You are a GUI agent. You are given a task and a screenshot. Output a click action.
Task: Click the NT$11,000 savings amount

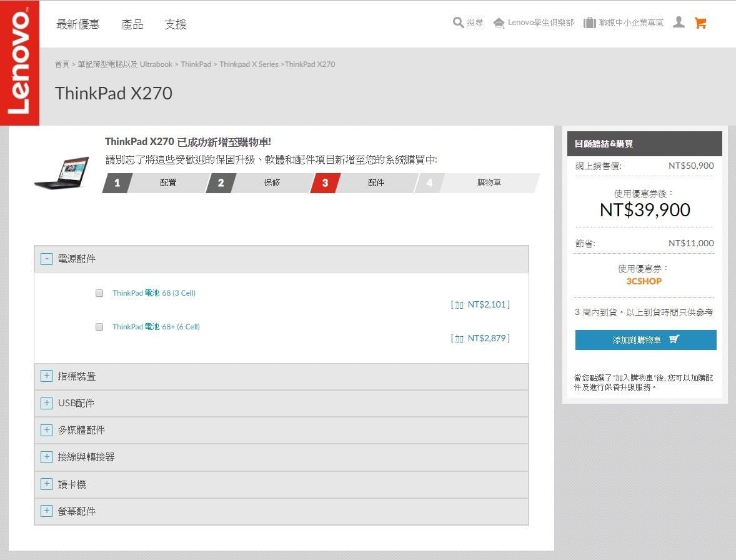point(691,243)
